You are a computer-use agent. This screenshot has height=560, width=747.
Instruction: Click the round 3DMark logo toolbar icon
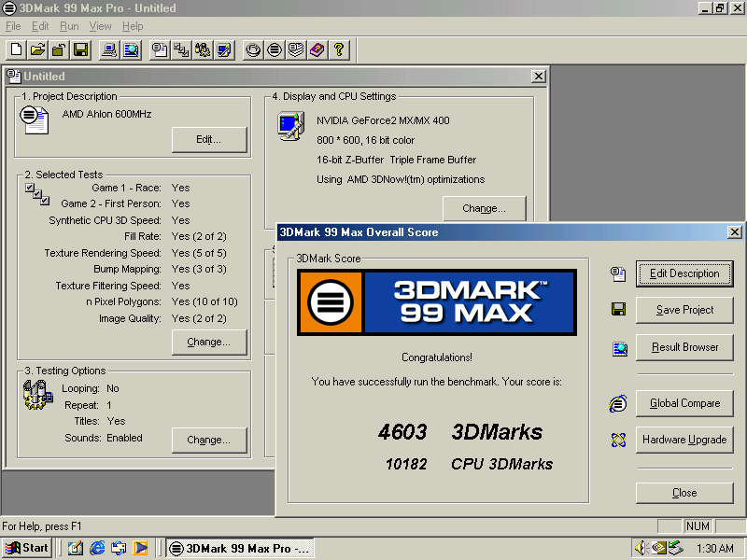tap(275, 49)
